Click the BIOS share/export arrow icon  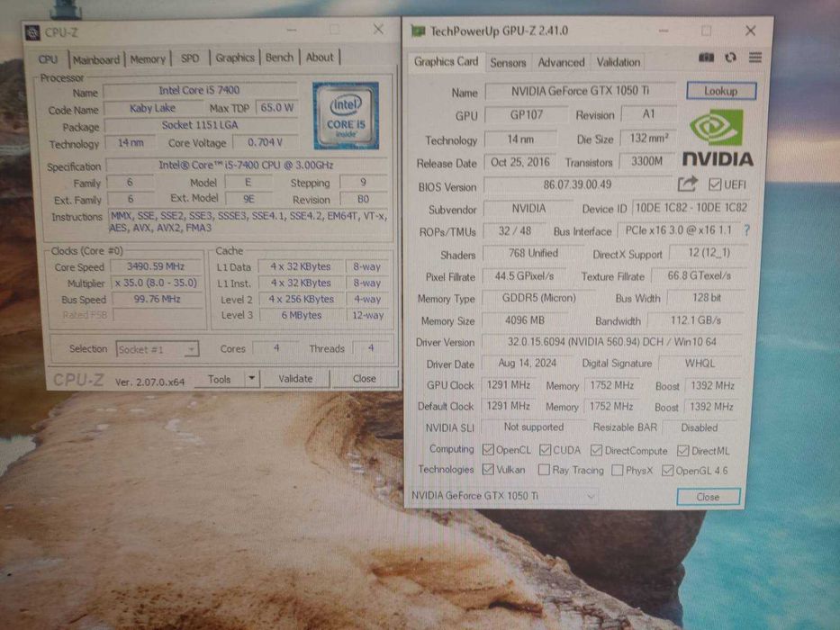(x=688, y=184)
